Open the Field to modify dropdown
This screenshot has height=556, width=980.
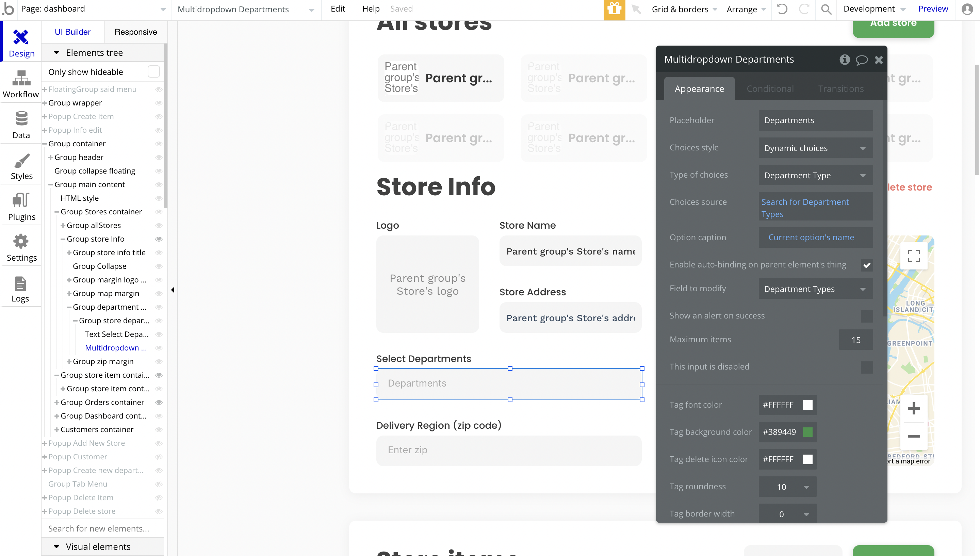pos(815,289)
